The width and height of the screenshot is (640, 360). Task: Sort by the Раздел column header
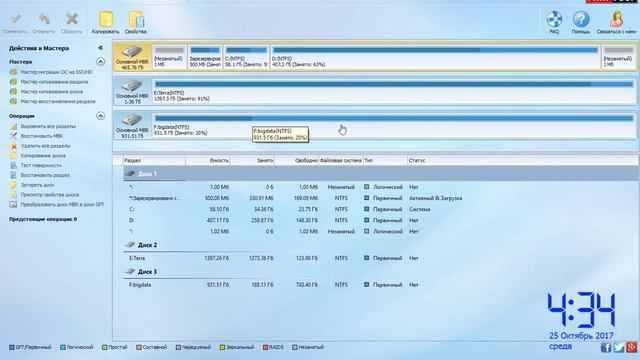point(154,160)
